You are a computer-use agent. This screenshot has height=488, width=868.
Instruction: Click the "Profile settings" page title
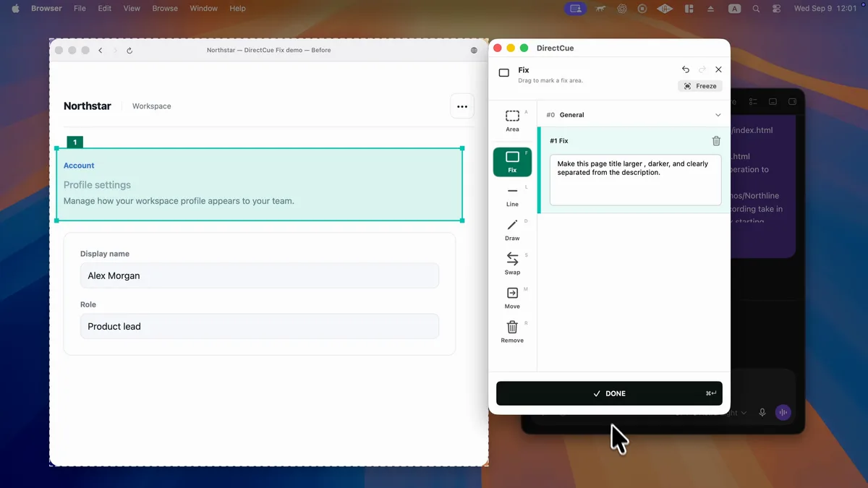(x=97, y=185)
